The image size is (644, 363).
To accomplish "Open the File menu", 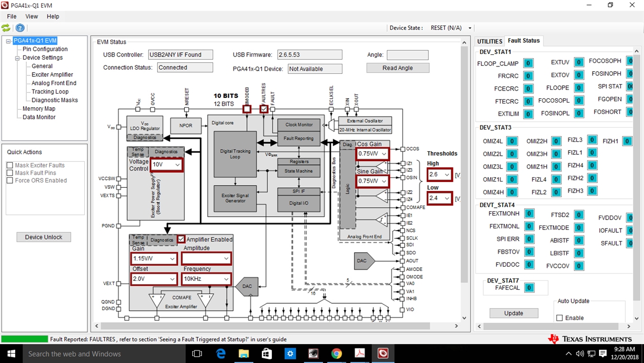I will click(x=12, y=16).
